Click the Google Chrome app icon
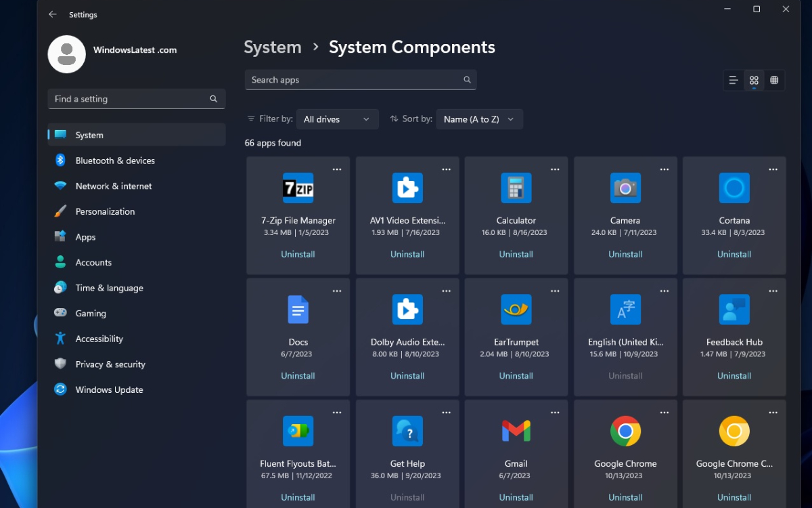812x508 pixels. (625, 431)
